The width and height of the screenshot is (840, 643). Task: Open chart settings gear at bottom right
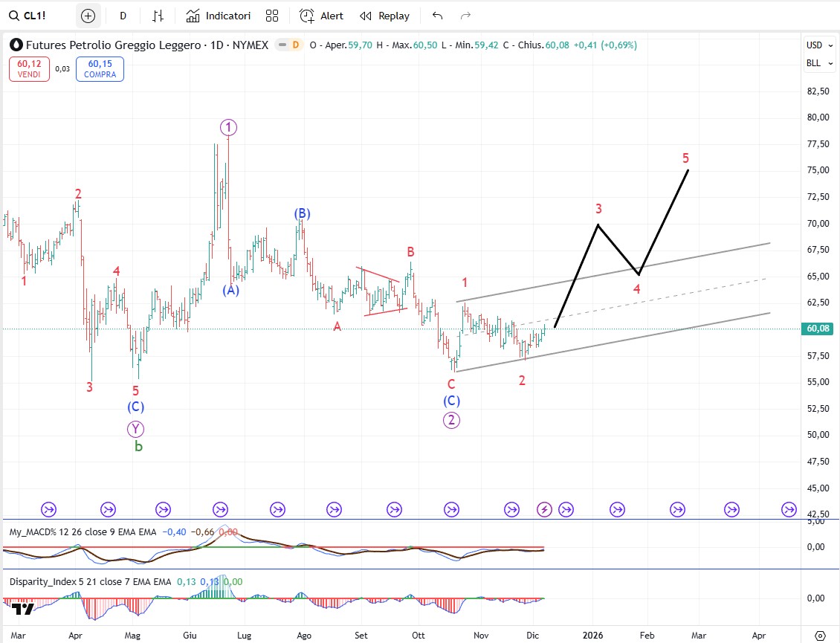coord(821,636)
